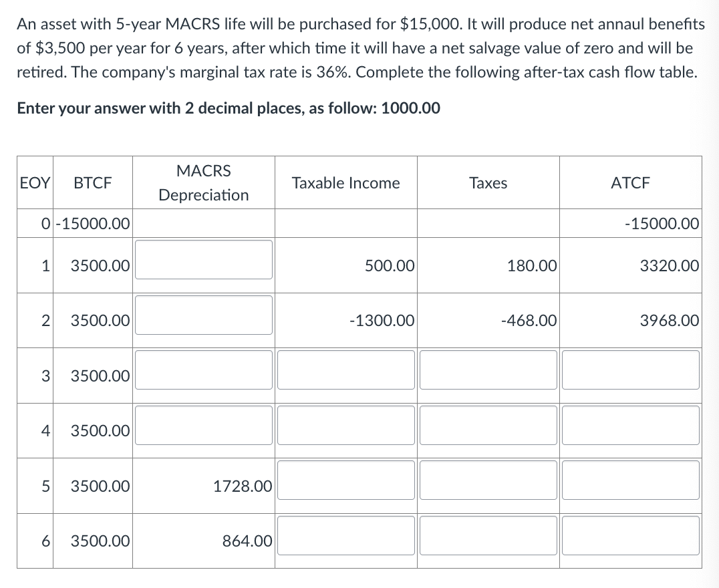
Task: Click the Taxable Income input for year 5
Action: pyautogui.click(x=346, y=480)
